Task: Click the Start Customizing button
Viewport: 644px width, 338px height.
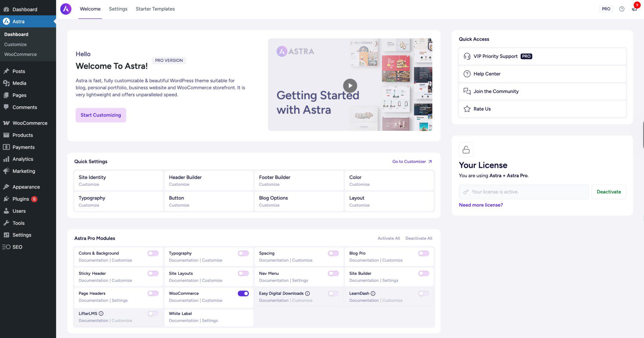Action: (x=101, y=115)
